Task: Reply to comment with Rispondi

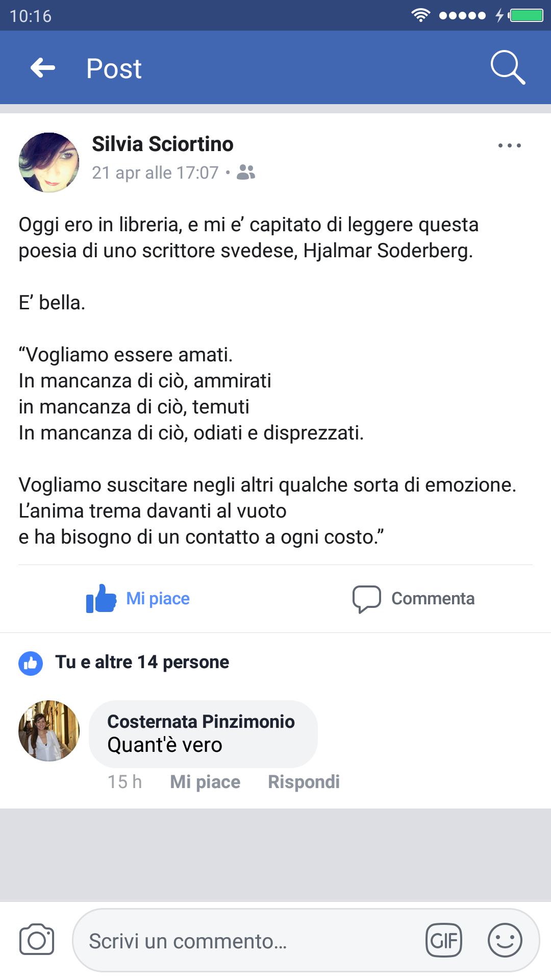Action: click(304, 782)
